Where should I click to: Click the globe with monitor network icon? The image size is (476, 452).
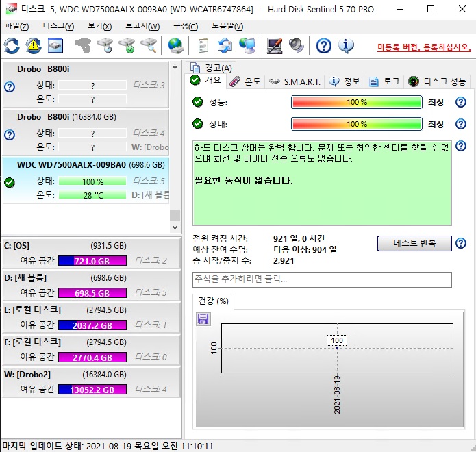click(x=247, y=46)
